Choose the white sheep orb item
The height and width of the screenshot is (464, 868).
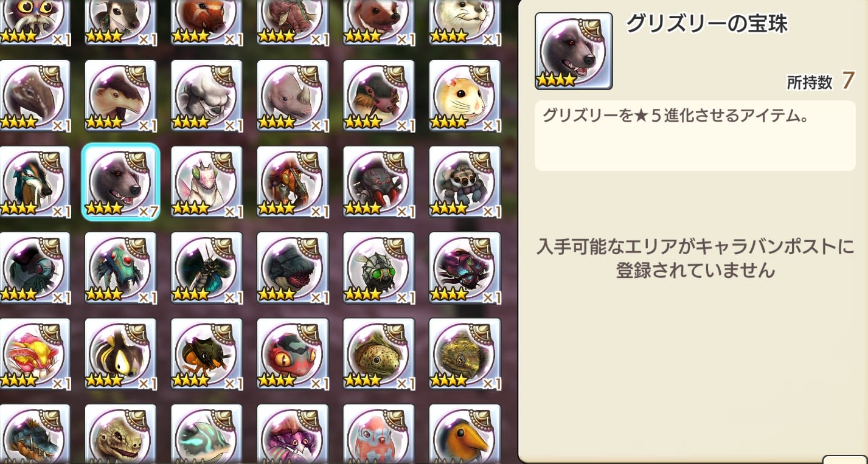pyautogui.click(x=207, y=96)
